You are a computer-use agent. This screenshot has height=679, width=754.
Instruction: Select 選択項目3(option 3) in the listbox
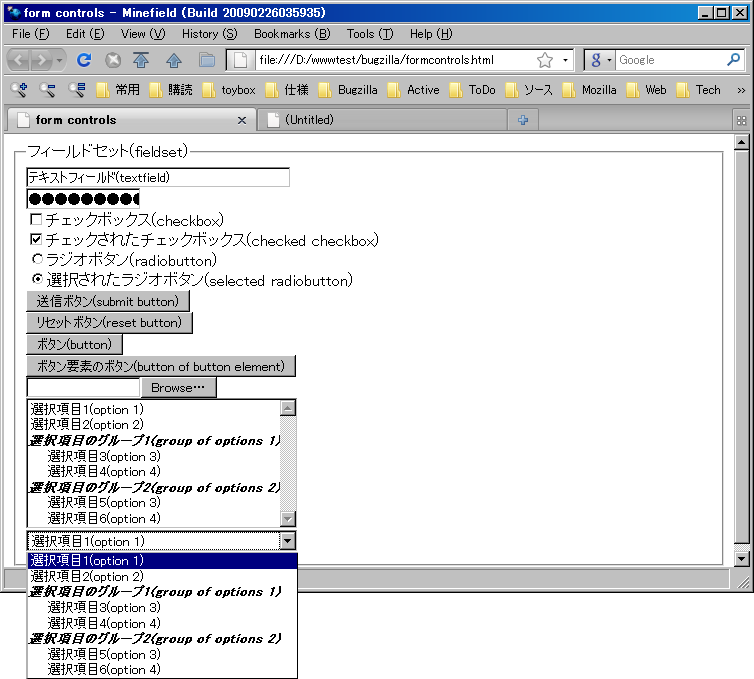click(x=154, y=456)
